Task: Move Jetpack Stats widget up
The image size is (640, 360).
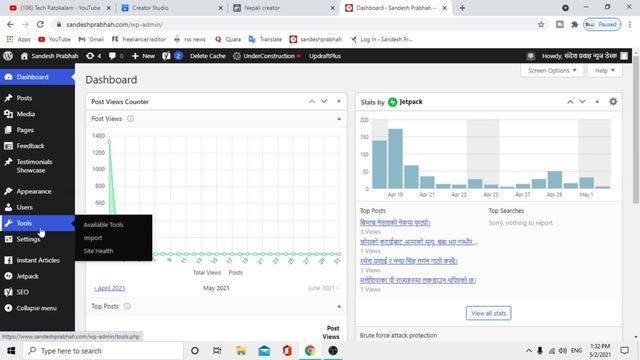Action: (570, 101)
